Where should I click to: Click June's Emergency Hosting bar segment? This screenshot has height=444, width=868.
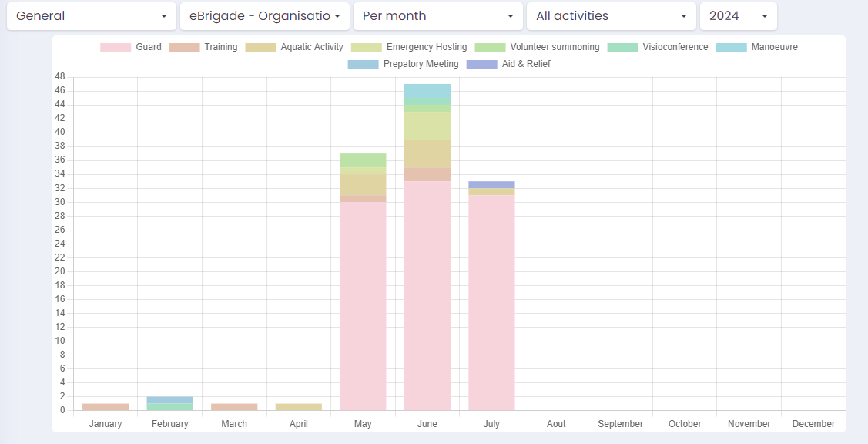tap(427, 126)
